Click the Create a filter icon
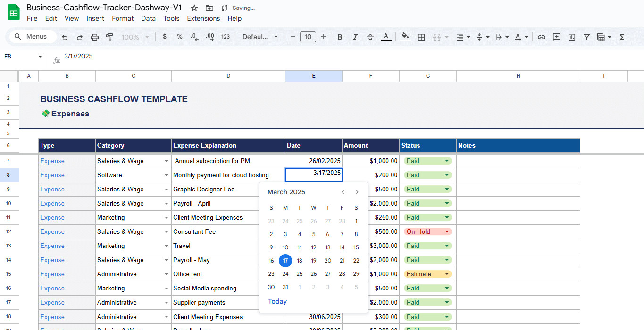Image resolution: width=644 pixels, height=330 pixels. tap(587, 37)
